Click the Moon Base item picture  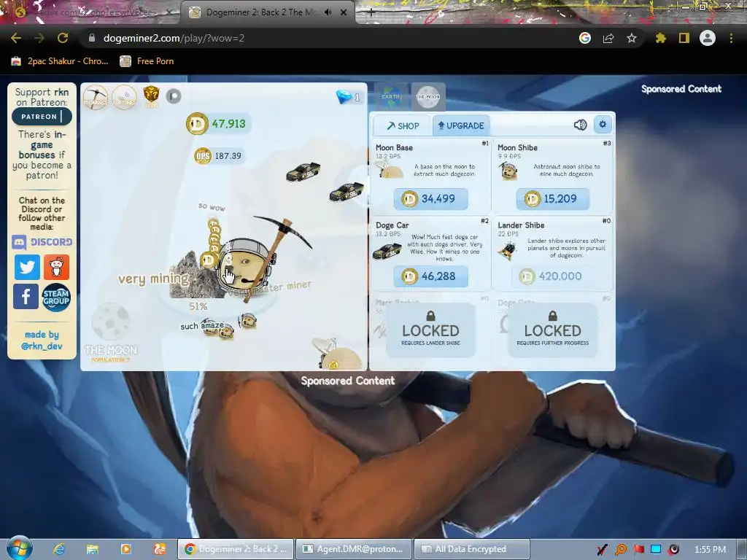390,169
